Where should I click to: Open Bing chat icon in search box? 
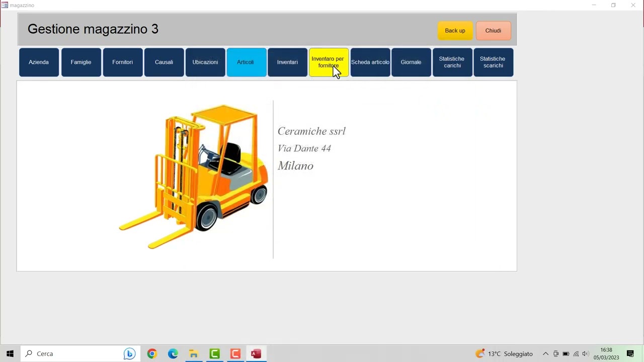(129, 353)
